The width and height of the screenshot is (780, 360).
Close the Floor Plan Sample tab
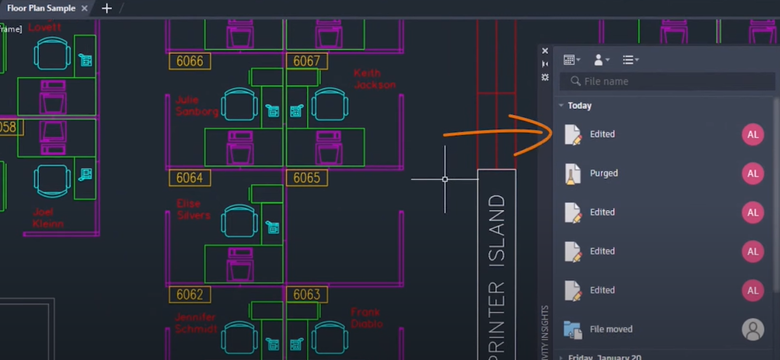[85, 8]
